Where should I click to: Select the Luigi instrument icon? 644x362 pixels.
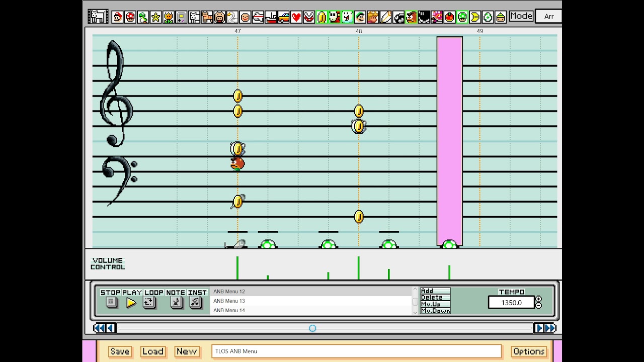[360, 17]
